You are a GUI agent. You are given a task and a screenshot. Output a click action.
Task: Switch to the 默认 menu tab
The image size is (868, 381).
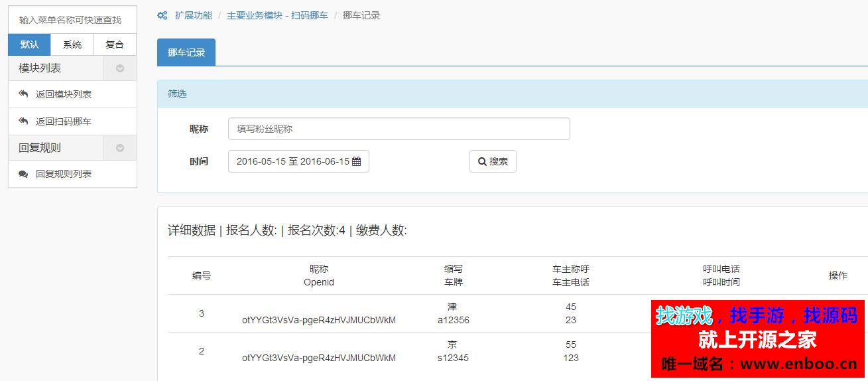(29, 44)
